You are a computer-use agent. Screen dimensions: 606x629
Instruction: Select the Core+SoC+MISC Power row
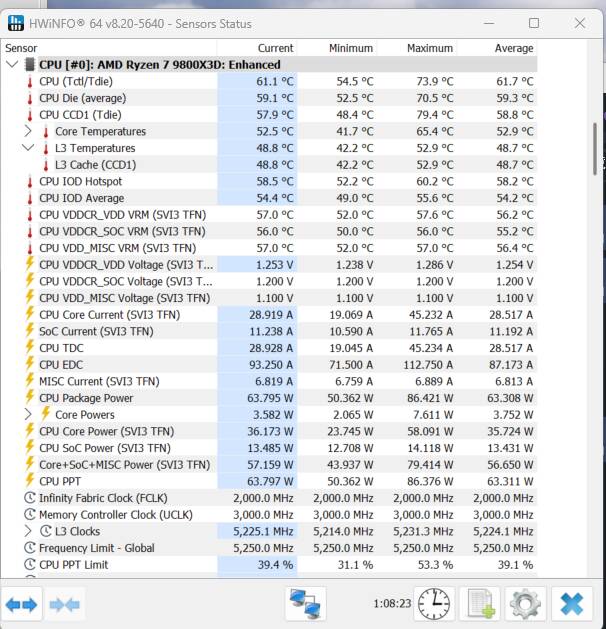click(269, 465)
